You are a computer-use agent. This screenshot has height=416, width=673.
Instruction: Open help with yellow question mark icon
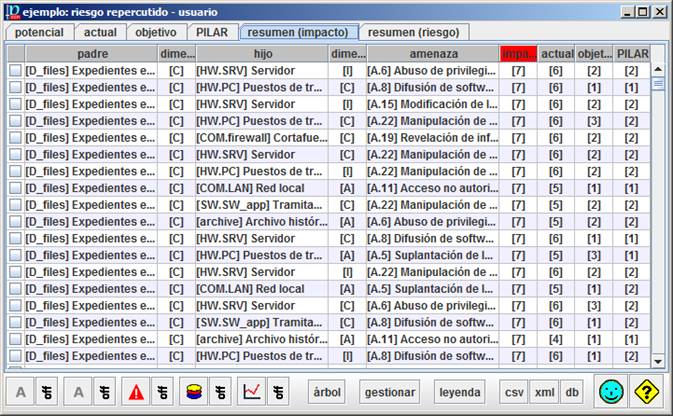click(649, 392)
